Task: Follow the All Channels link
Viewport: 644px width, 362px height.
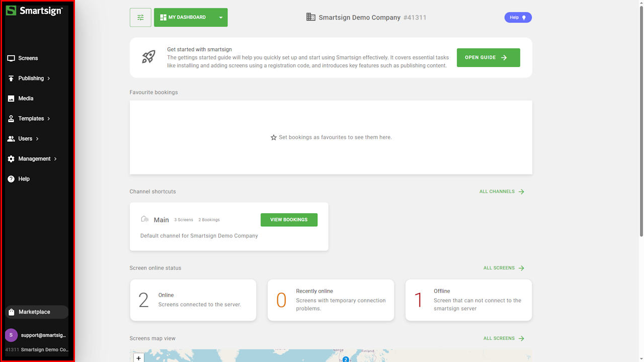Action: pos(502,192)
